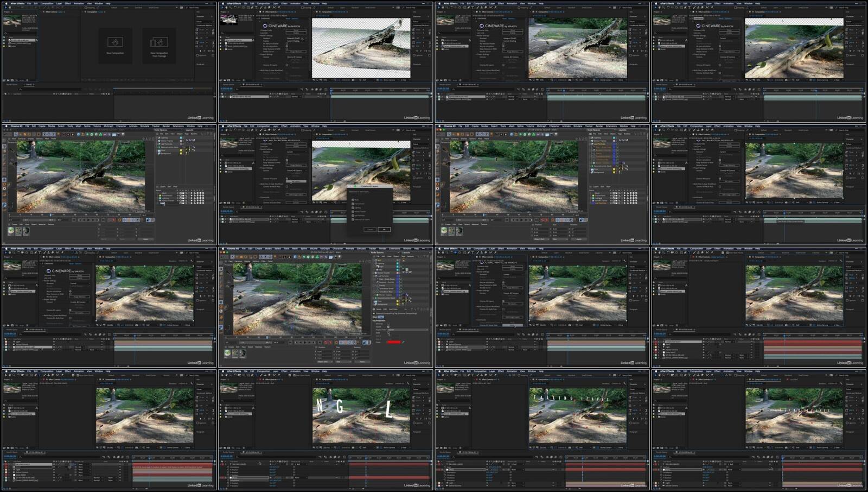Image resolution: width=868 pixels, height=492 pixels.
Task: Select first material thumbnail in red-swatch Cinema 4D frame
Action: coord(227,354)
